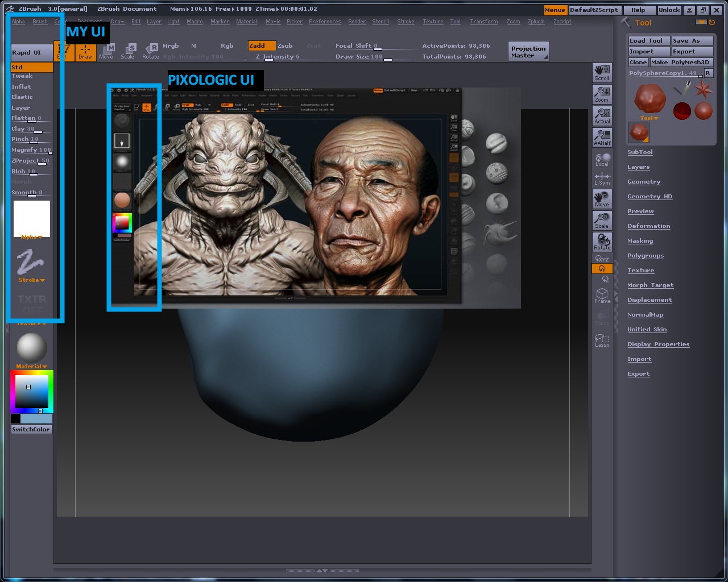This screenshot has height=582, width=728.
Task: Toggle the Zsub mode
Action: pos(285,45)
